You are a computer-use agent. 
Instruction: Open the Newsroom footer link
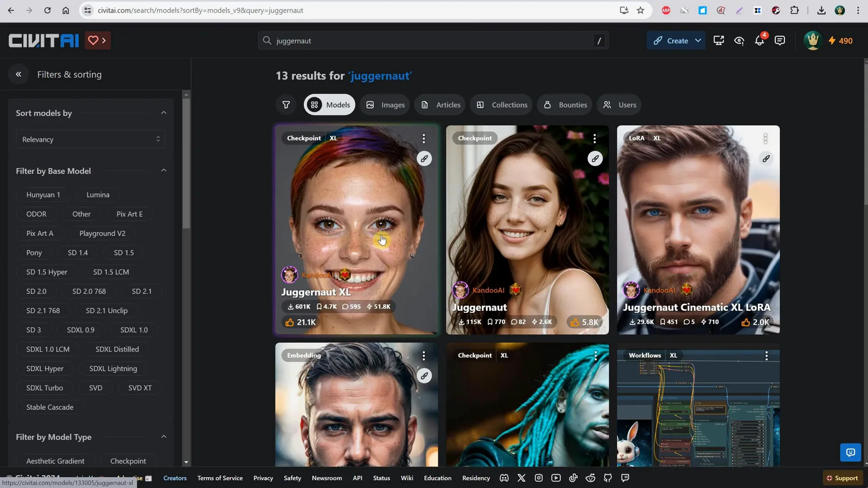[x=327, y=478]
